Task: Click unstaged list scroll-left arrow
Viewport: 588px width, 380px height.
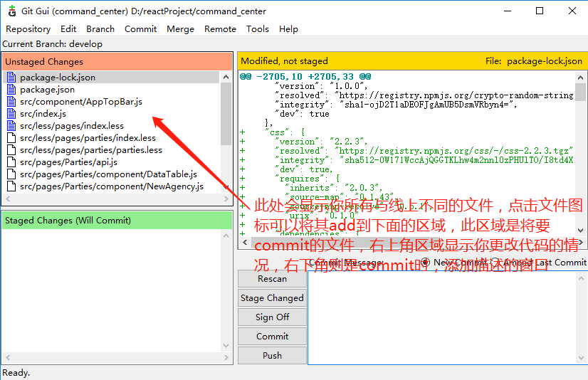Action: click(8, 199)
